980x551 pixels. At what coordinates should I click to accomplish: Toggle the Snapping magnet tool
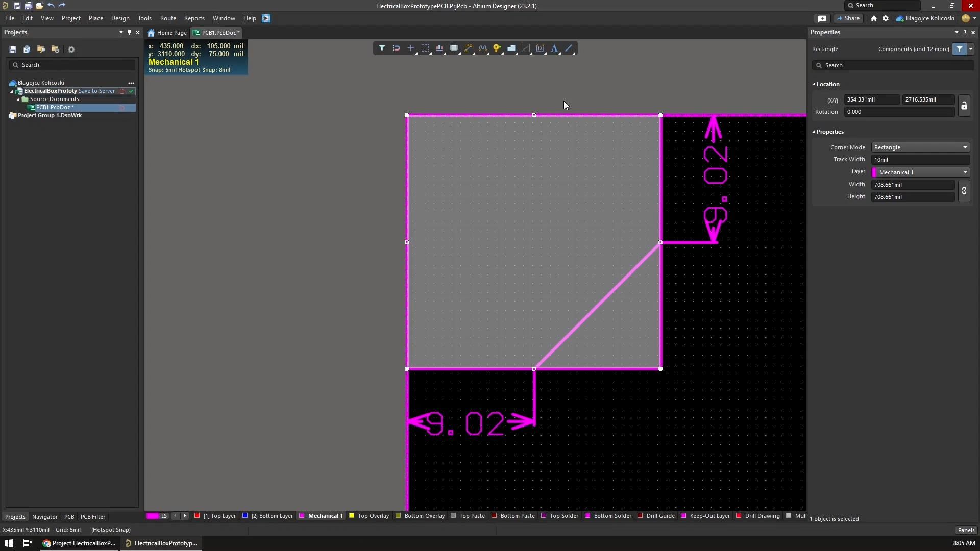396,48
